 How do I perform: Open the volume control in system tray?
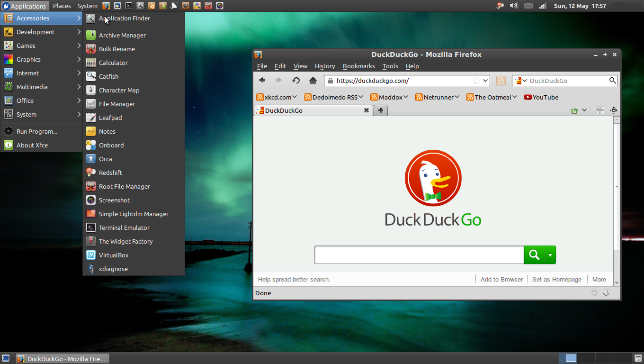pos(514,6)
